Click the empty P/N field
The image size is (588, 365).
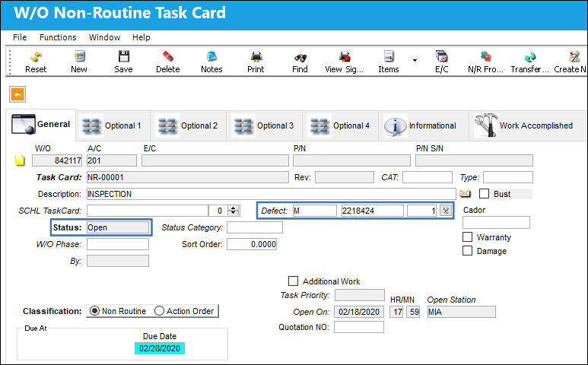click(351, 160)
